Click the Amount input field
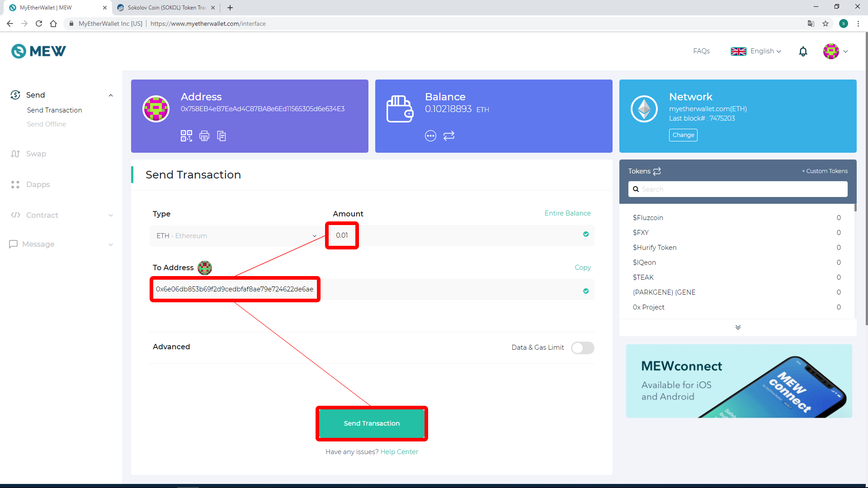This screenshot has height=488, width=868. pyautogui.click(x=462, y=236)
